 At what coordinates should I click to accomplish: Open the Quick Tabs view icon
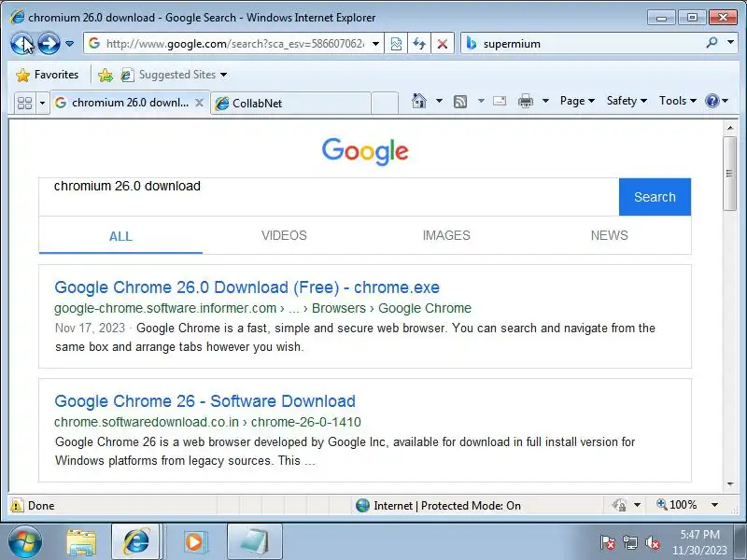[24, 103]
